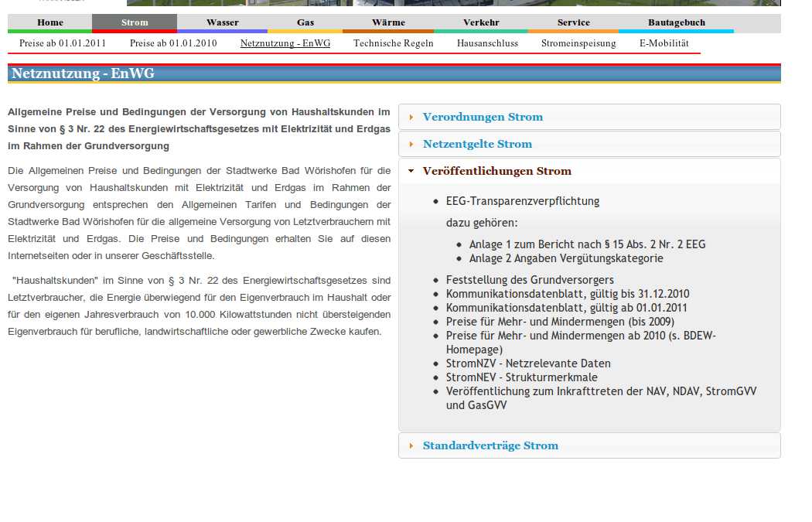This screenshot has height=522, width=812.
Task: Click the paragraph starting "Haushaltskunden" im Sinne
Action: click(199, 306)
